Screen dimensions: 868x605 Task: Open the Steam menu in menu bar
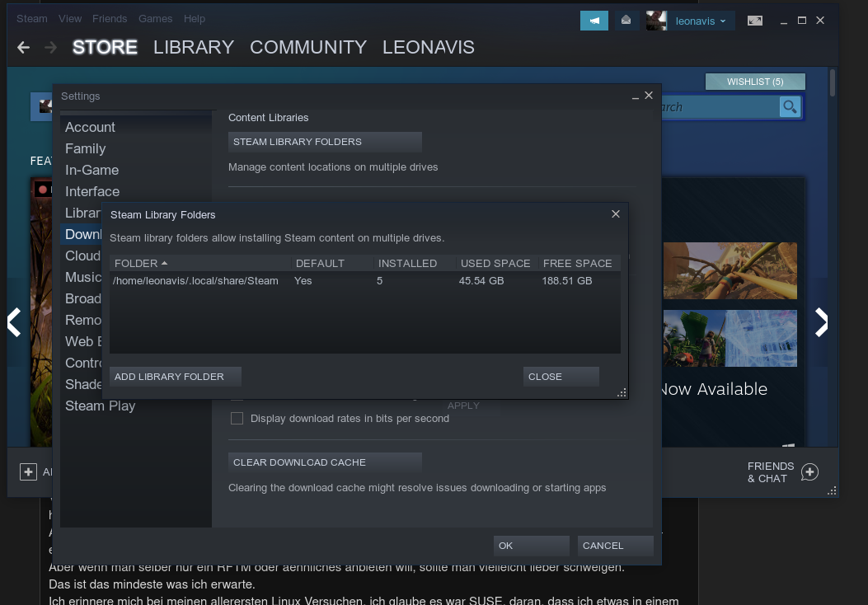31,19
